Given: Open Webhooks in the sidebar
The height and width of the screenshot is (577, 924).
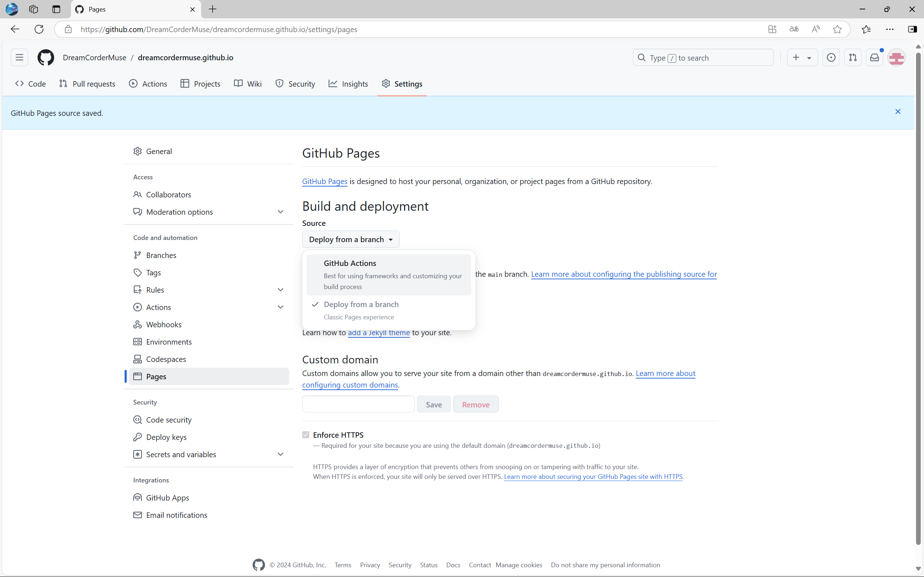Looking at the screenshot, I should click(209, 324).
